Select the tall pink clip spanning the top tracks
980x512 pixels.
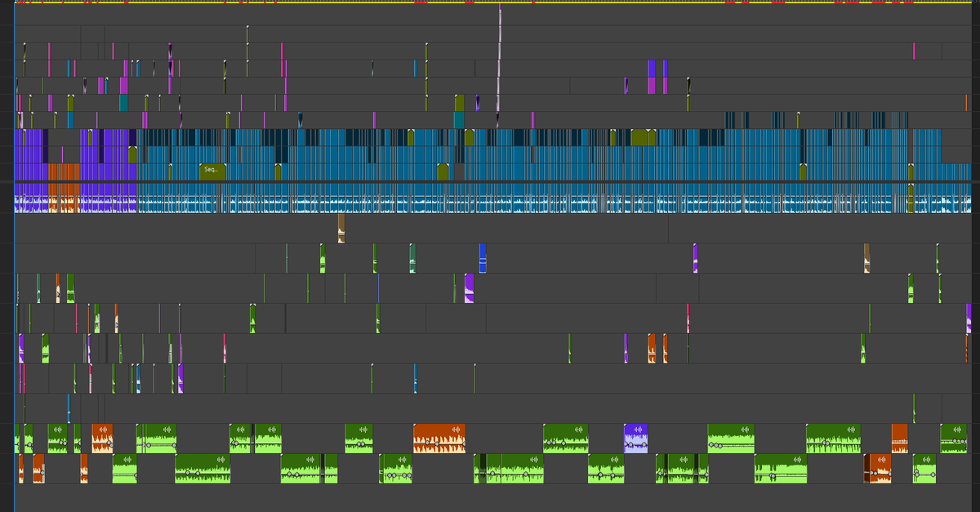[x=500, y=56]
